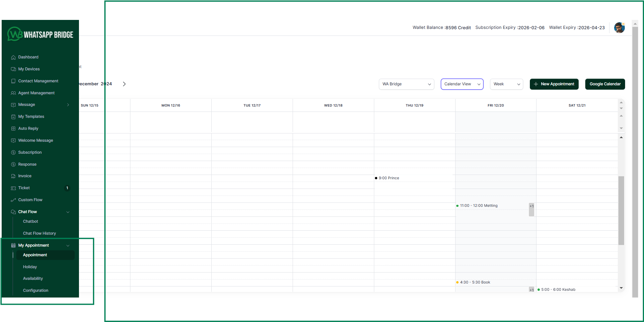Click the TUE 12/17 column header

click(x=252, y=105)
